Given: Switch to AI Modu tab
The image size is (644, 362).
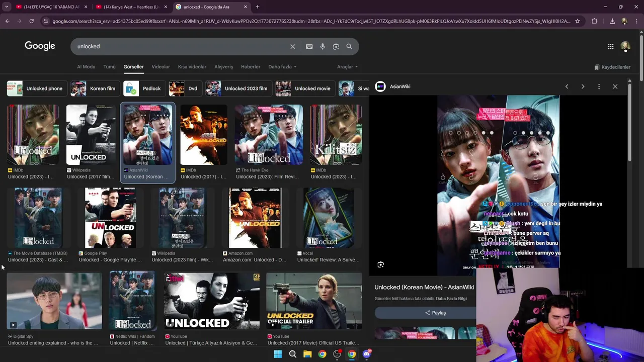Looking at the screenshot, I should click(86, 67).
